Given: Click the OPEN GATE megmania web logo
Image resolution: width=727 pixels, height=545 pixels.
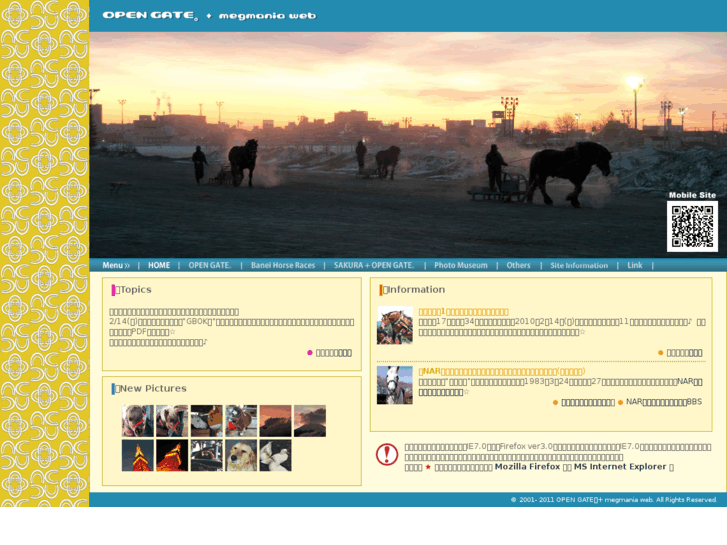Looking at the screenshot, I should (x=209, y=16).
